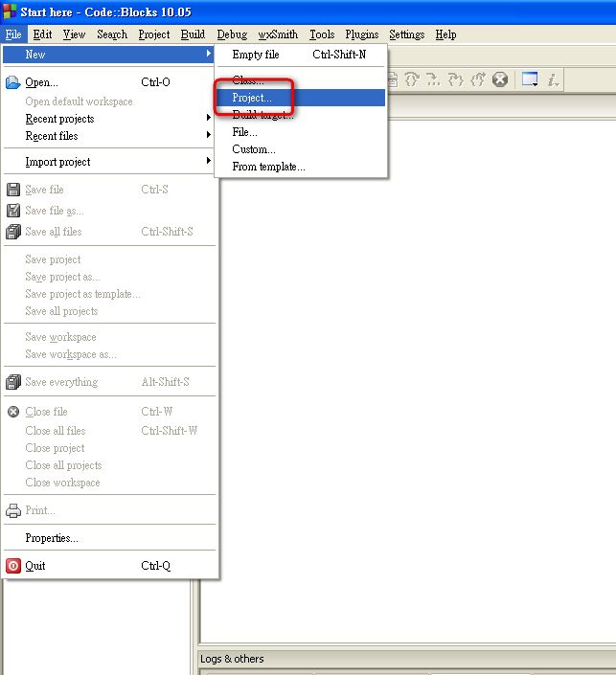
Task: Click the Next instruction debug icon
Action: pos(433,79)
